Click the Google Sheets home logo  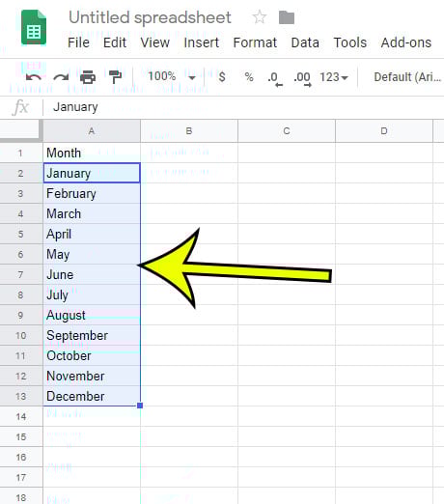(x=34, y=28)
